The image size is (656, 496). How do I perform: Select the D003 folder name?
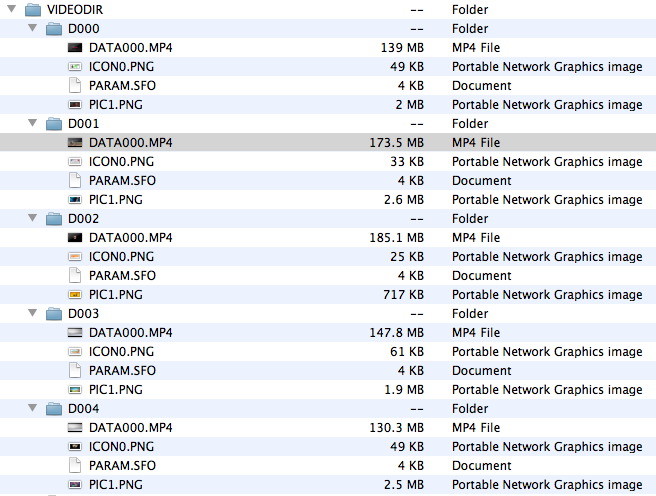point(84,314)
